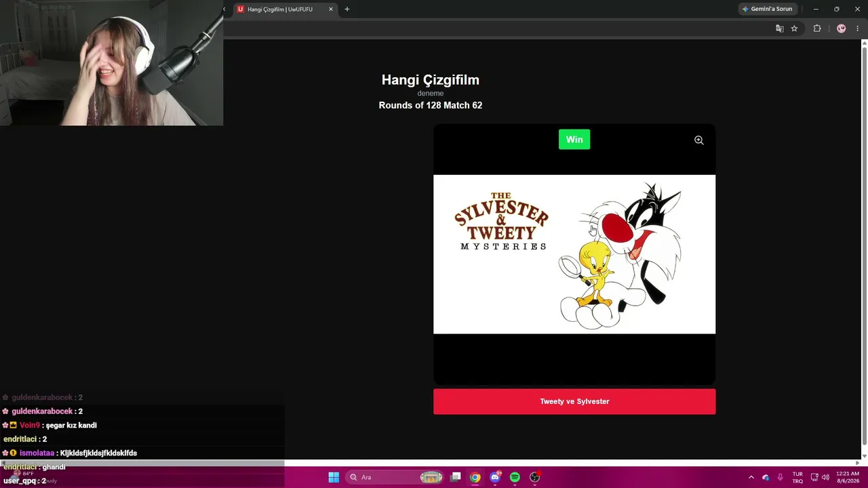
Task: Click the Voin9 chat username
Action: (x=30, y=426)
